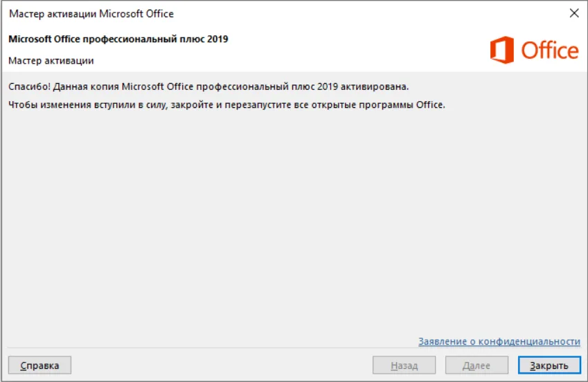The height and width of the screenshot is (382, 588).
Task: Close the dialog using the title bar X
Action: pos(573,14)
